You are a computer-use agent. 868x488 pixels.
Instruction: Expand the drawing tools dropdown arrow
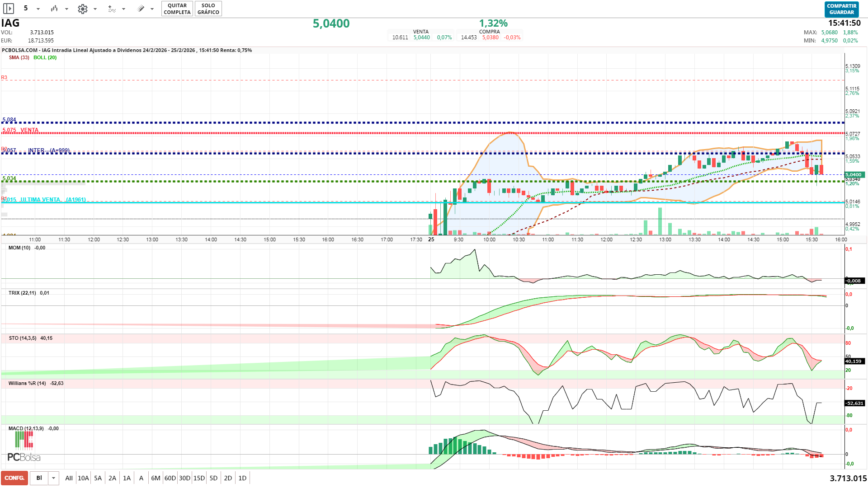click(x=152, y=9)
